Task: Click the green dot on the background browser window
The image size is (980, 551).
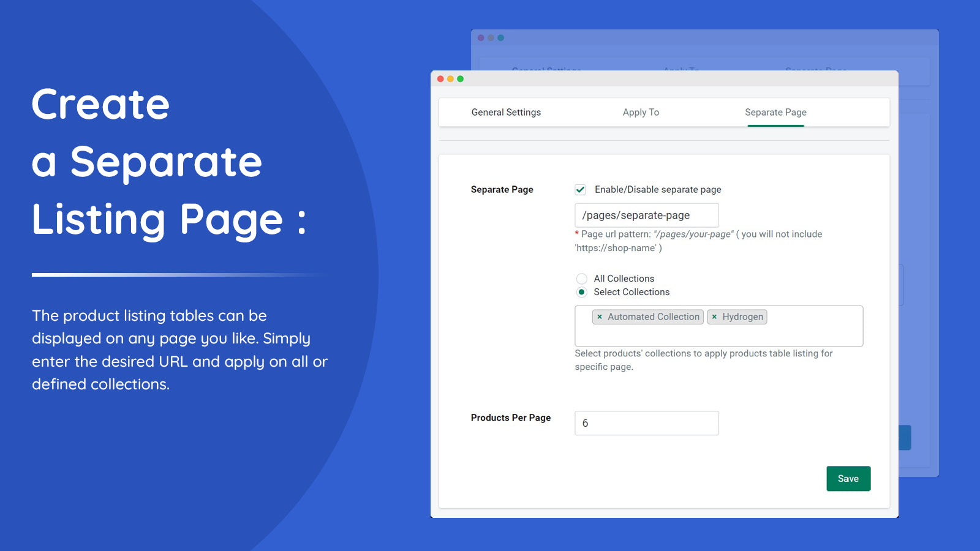Action: pos(502,37)
